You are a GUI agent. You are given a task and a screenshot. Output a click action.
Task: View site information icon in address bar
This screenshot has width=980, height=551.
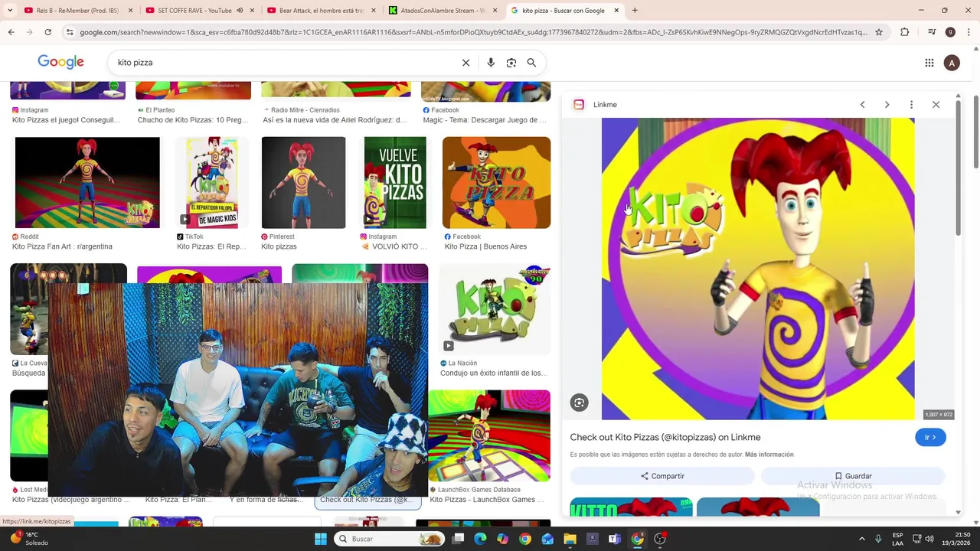pyautogui.click(x=70, y=32)
